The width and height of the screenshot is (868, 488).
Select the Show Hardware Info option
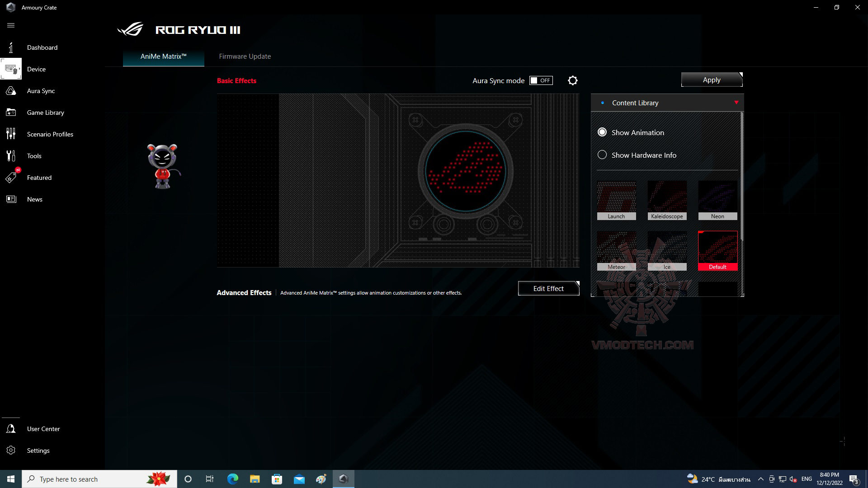point(602,155)
